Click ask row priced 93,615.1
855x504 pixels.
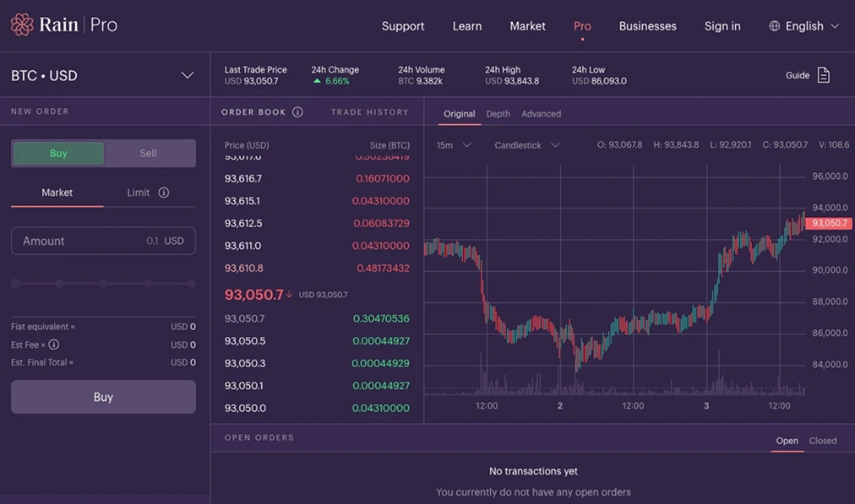tap(317, 201)
